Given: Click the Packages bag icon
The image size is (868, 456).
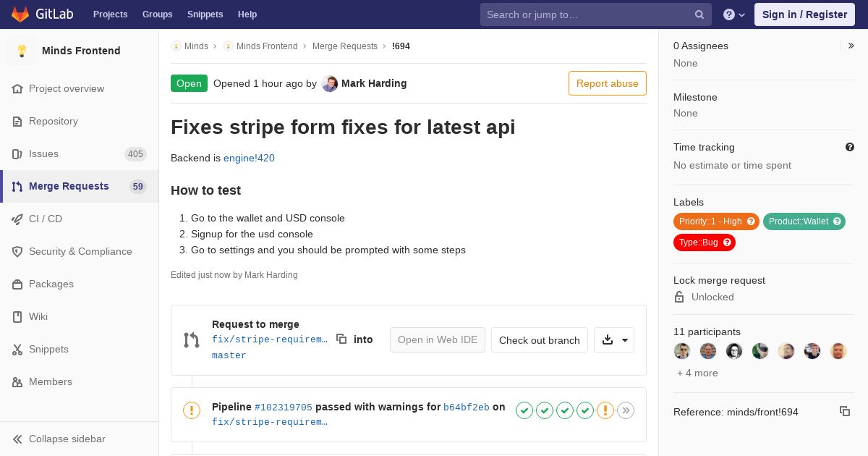Looking at the screenshot, I should click(17, 284).
